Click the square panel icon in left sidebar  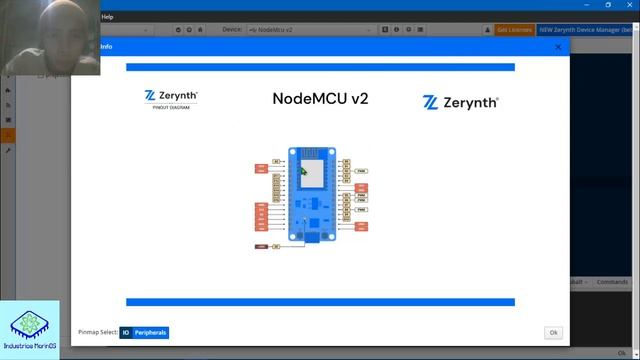tap(8, 120)
